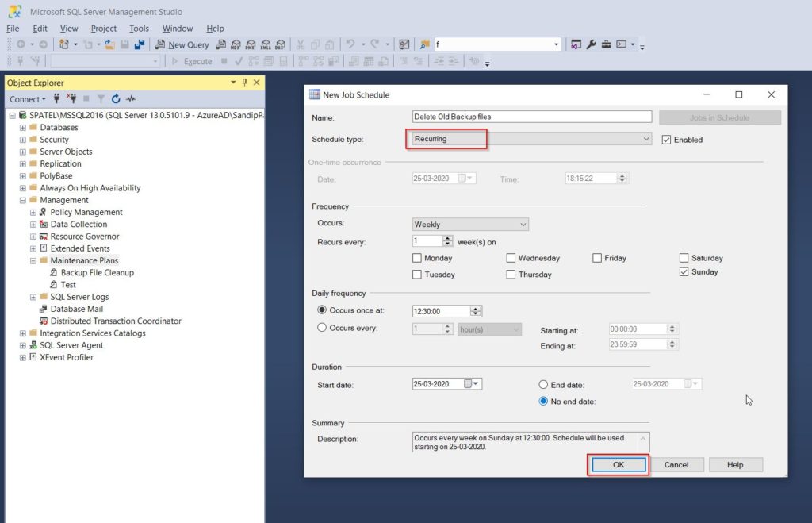The width and height of the screenshot is (812, 523).
Task: Choose the 'End date' radio option
Action: click(543, 385)
